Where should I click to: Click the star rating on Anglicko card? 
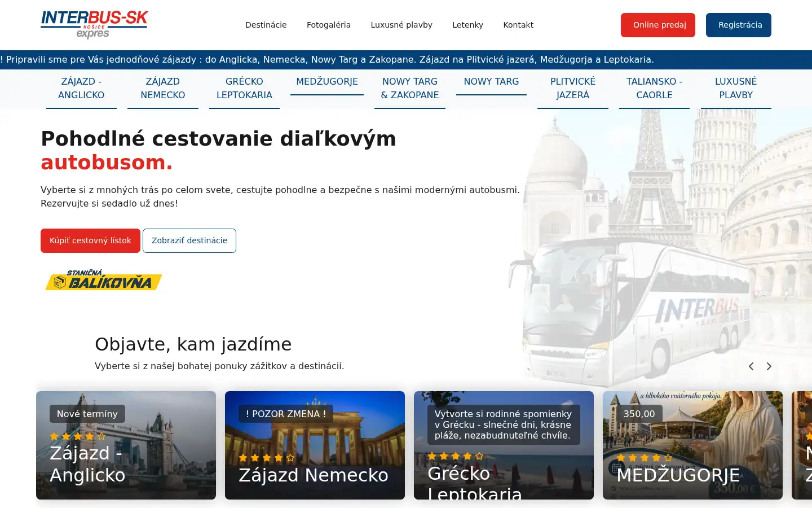tap(78, 436)
